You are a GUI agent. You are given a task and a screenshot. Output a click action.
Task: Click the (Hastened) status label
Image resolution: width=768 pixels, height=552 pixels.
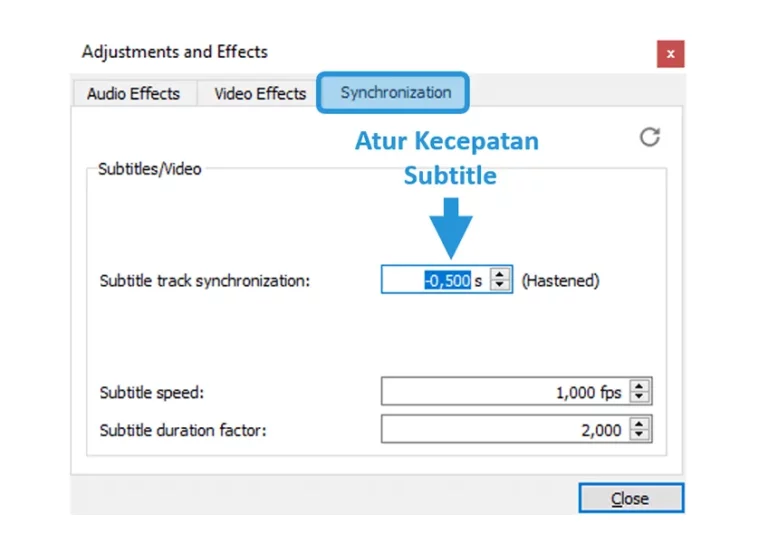(x=560, y=281)
